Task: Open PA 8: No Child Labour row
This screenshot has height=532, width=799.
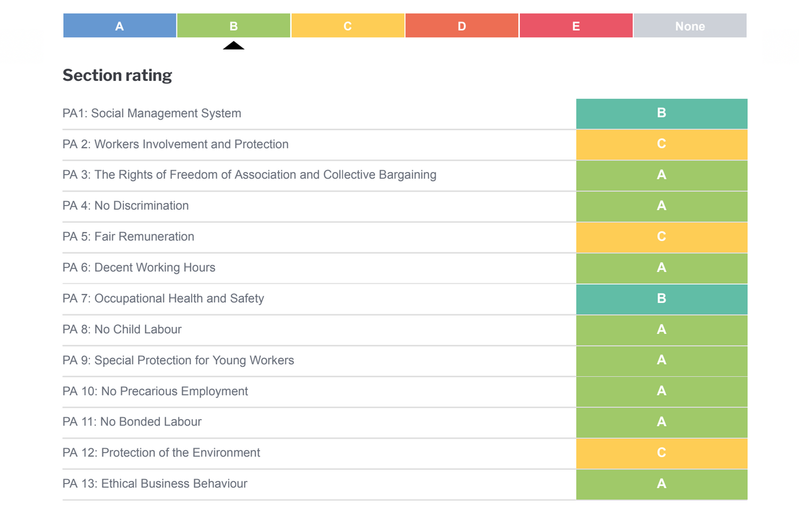Action: point(122,329)
